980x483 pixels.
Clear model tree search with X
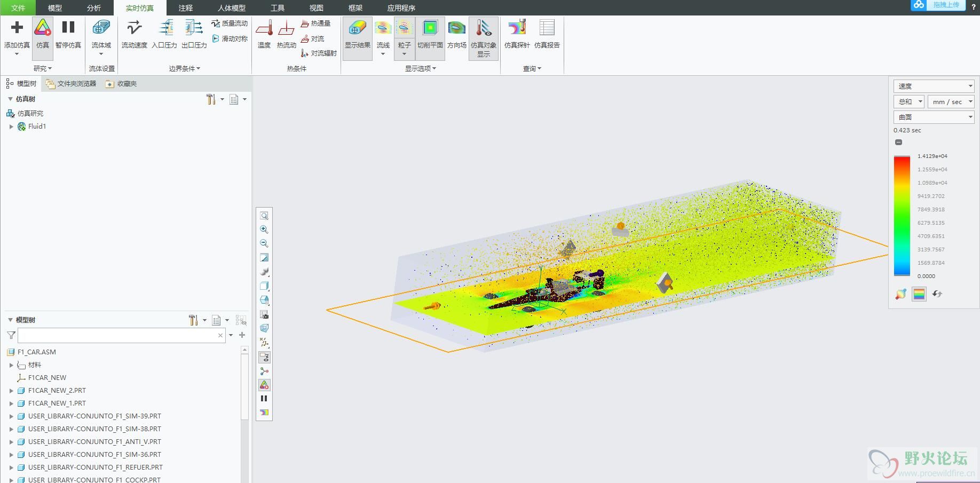[x=220, y=335]
